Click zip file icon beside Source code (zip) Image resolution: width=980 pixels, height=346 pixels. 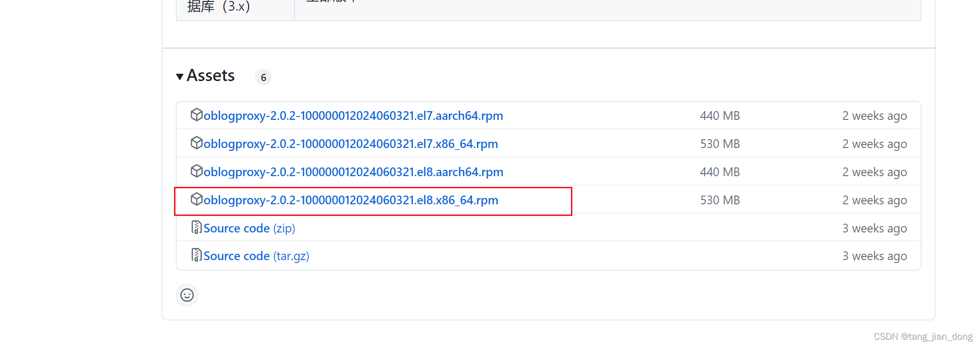point(196,227)
